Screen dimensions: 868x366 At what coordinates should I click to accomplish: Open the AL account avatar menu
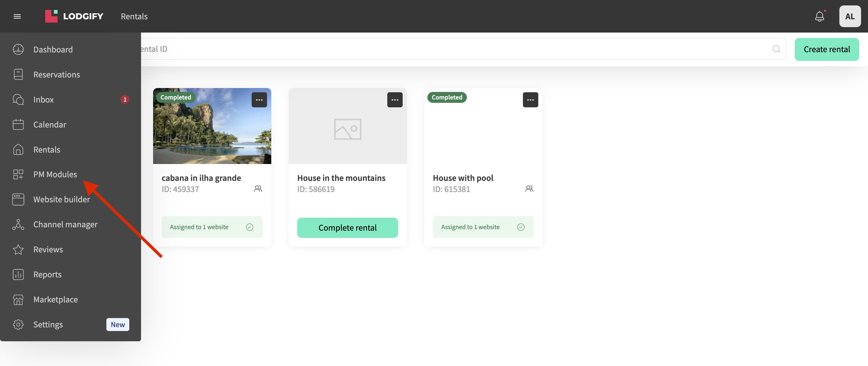coord(850,16)
